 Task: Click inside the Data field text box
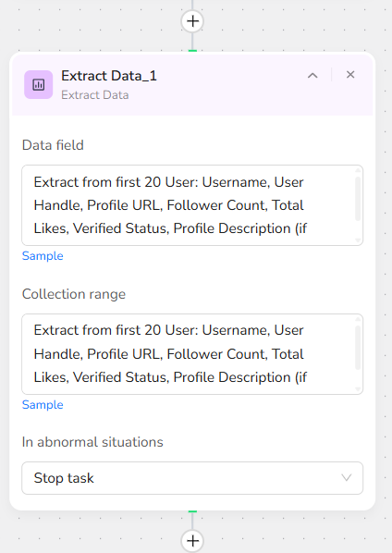[192, 205]
